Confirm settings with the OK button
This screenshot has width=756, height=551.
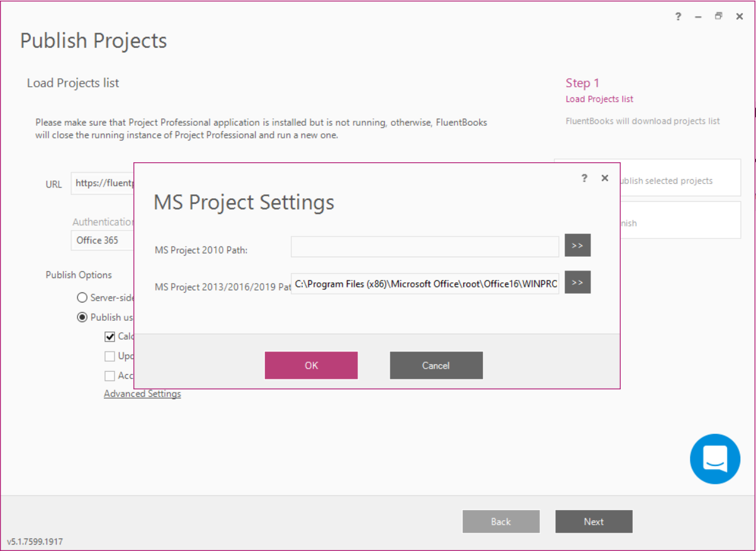pyautogui.click(x=311, y=365)
